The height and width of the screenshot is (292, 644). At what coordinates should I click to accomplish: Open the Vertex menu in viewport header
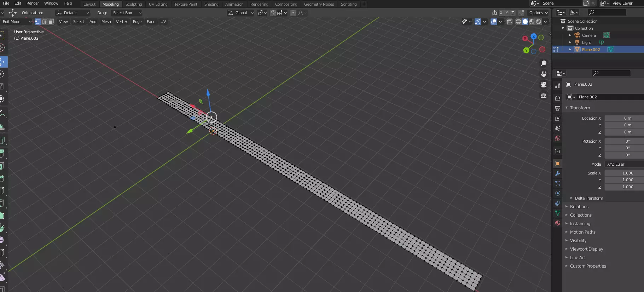(122, 22)
